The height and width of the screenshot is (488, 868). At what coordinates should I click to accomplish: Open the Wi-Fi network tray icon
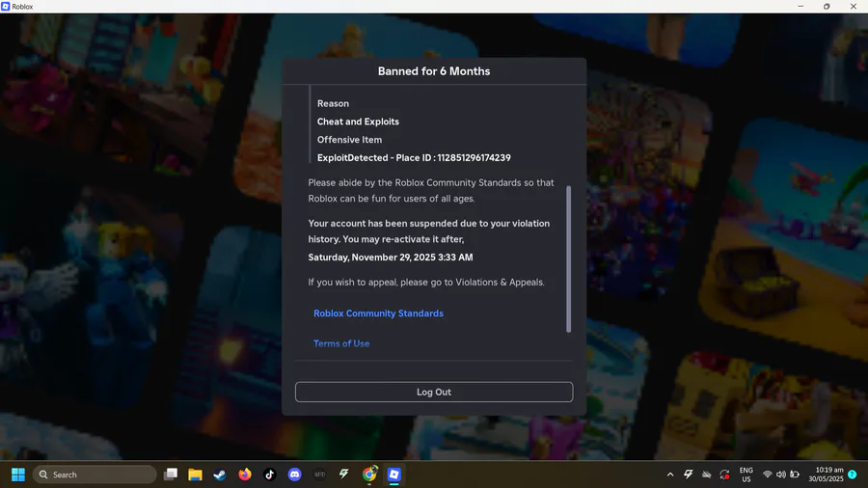tap(768, 474)
